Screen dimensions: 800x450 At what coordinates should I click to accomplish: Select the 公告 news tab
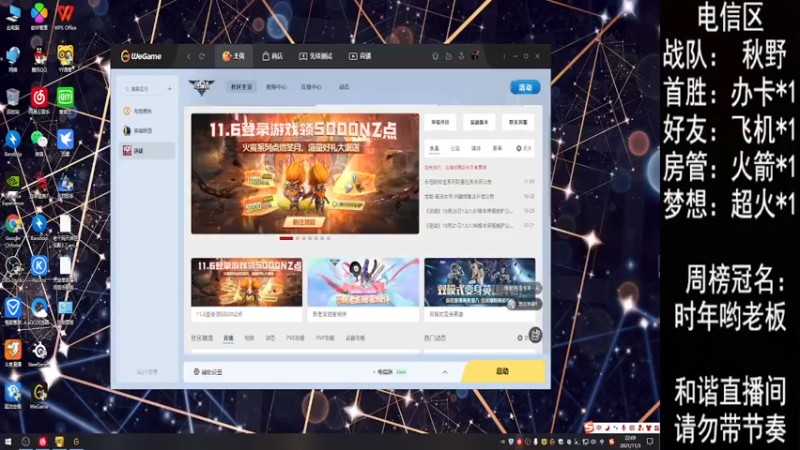(455, 148)
